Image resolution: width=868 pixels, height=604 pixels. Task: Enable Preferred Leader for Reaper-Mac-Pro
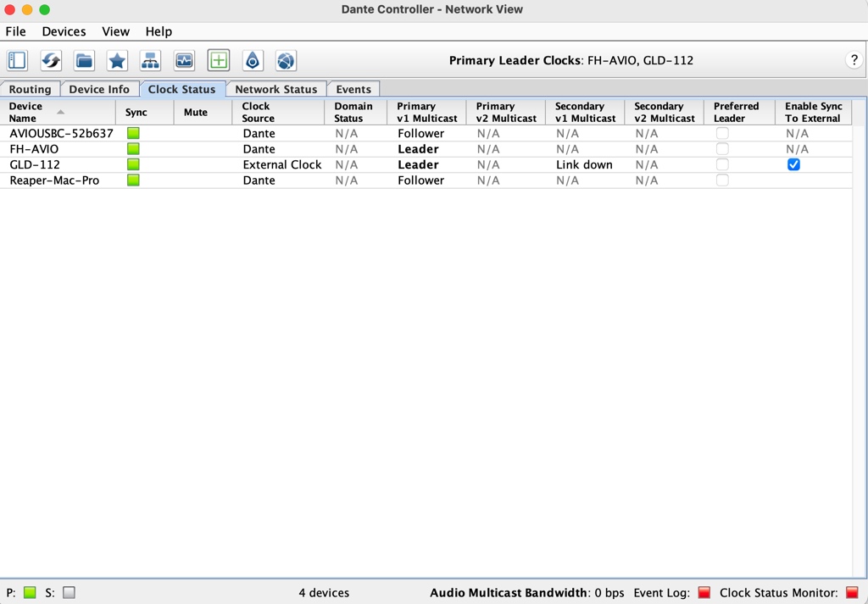click(722, 180)
